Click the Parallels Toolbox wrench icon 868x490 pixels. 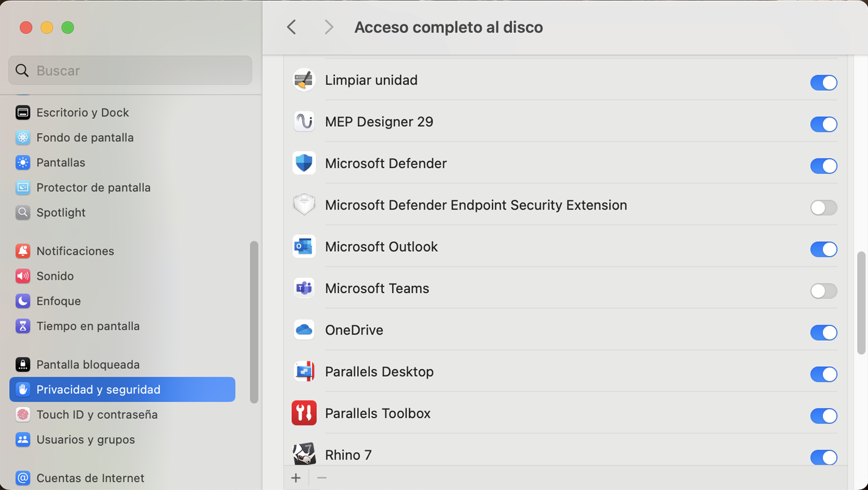304,413
